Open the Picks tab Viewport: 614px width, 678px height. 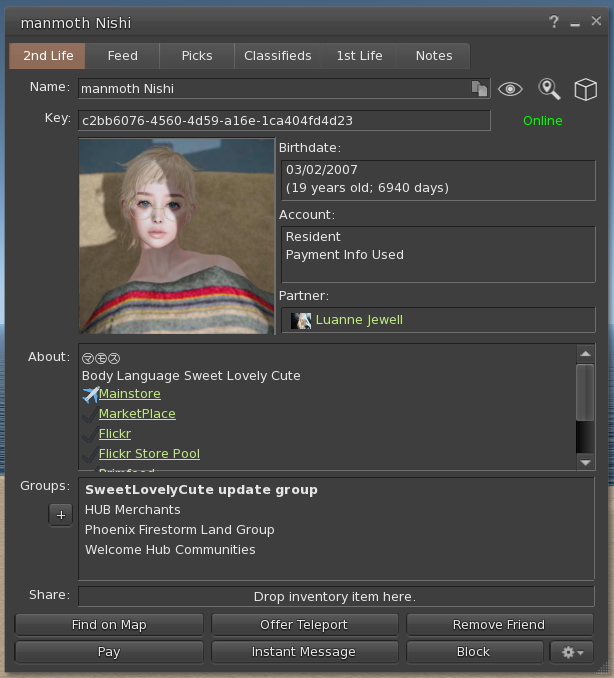(x=197, y=56)
